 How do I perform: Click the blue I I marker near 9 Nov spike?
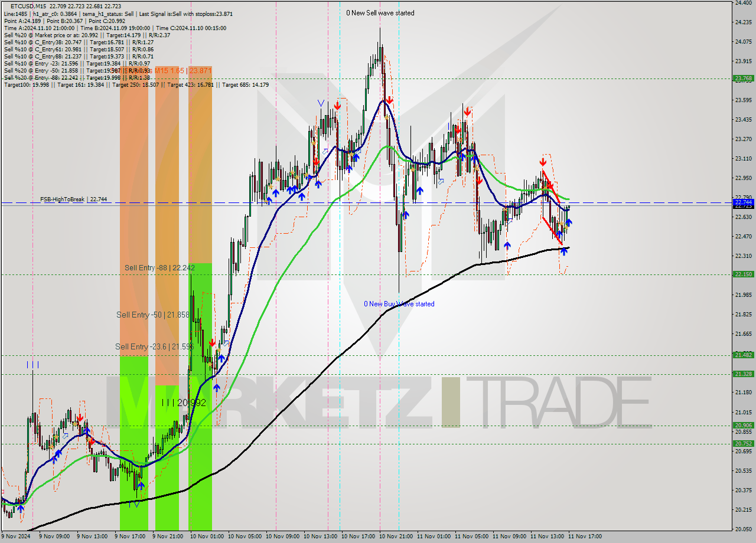[x=33, y=365]
